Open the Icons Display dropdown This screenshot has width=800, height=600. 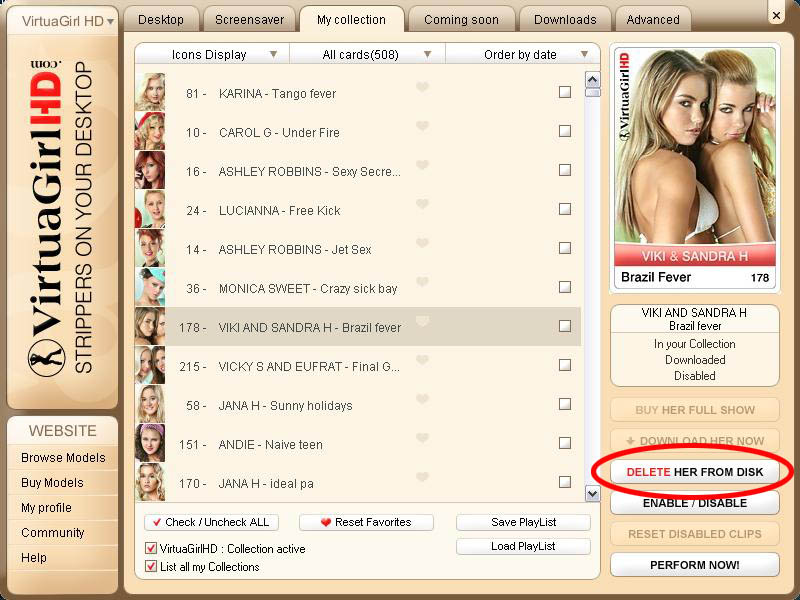(212, 54)
